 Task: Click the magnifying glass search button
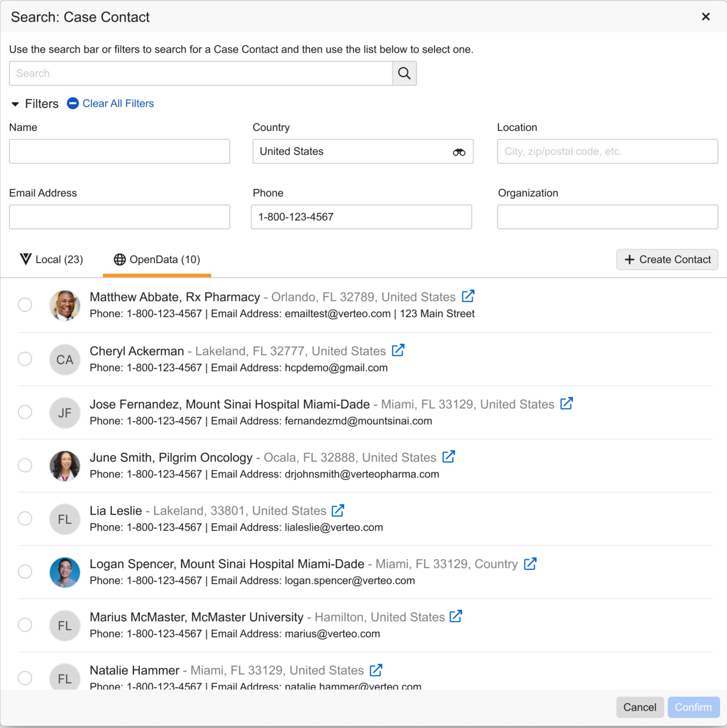pos(404,73)
